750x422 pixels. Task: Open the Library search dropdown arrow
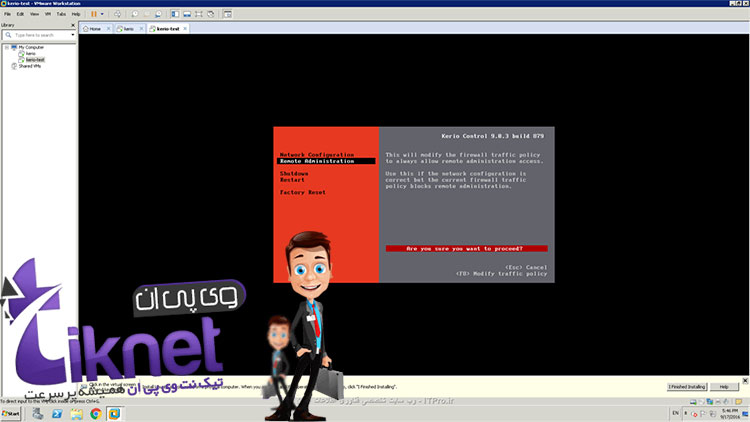pos(73,35)
